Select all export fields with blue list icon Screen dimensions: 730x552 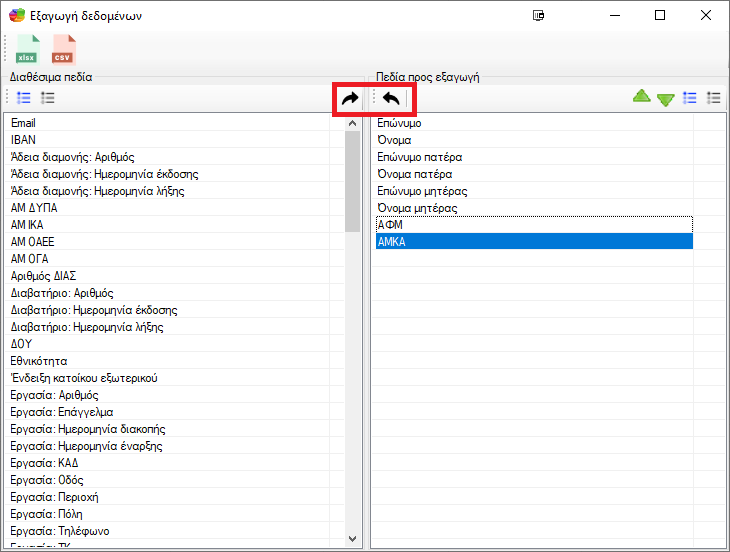[x=689, y=98]
